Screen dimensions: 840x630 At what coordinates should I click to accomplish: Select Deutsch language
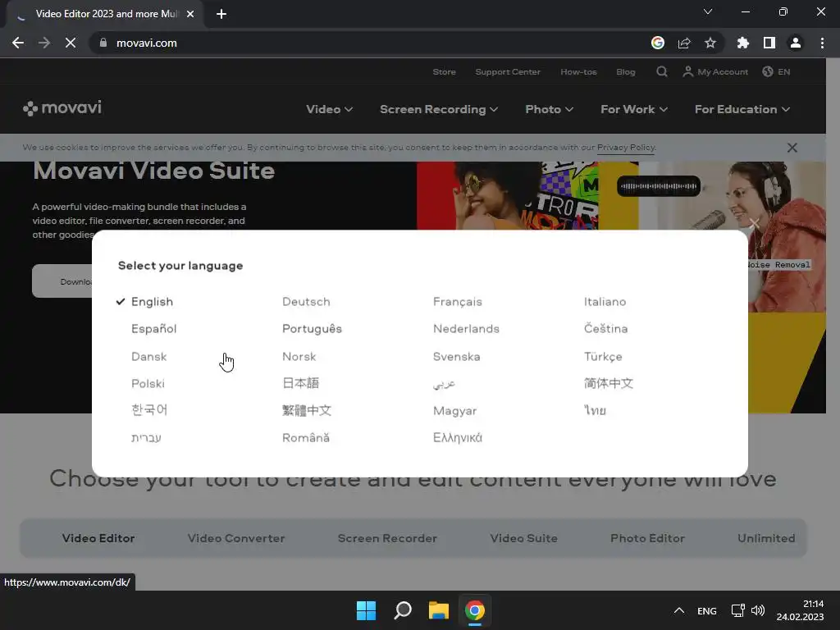coord(306,302)
